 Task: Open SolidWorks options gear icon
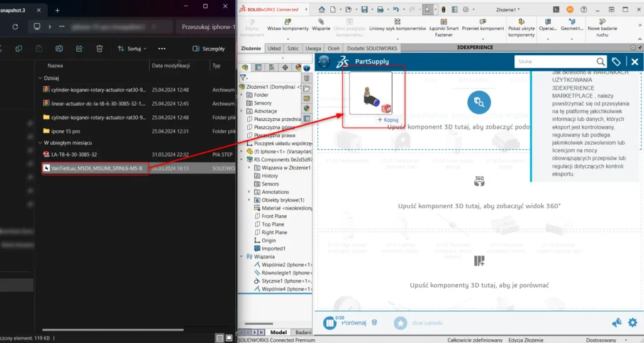466,9
